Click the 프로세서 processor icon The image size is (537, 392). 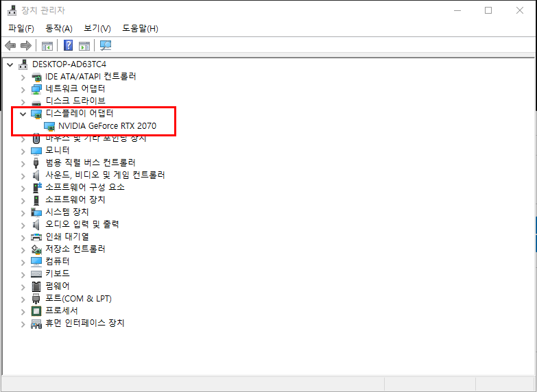tap(36, 311)
